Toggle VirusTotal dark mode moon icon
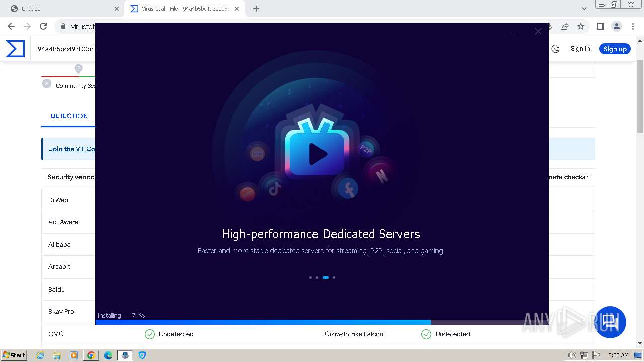This screenshot has width=644, height=362. point(555,49)
